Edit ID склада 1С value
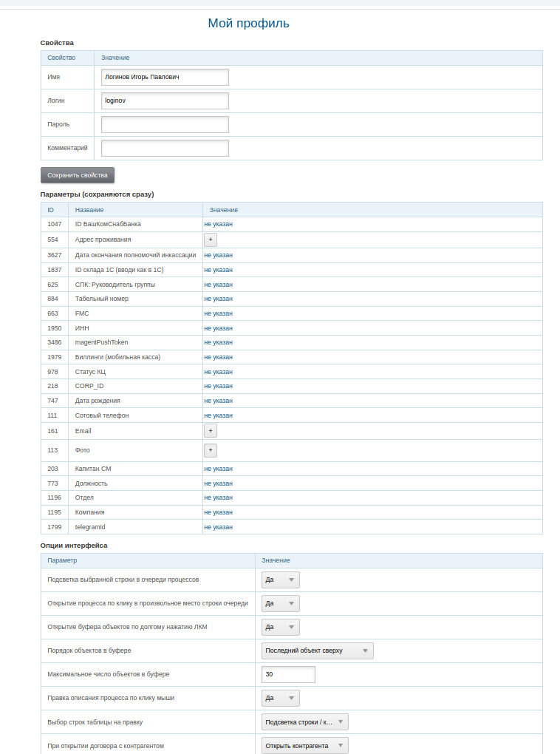 [218, 270]
